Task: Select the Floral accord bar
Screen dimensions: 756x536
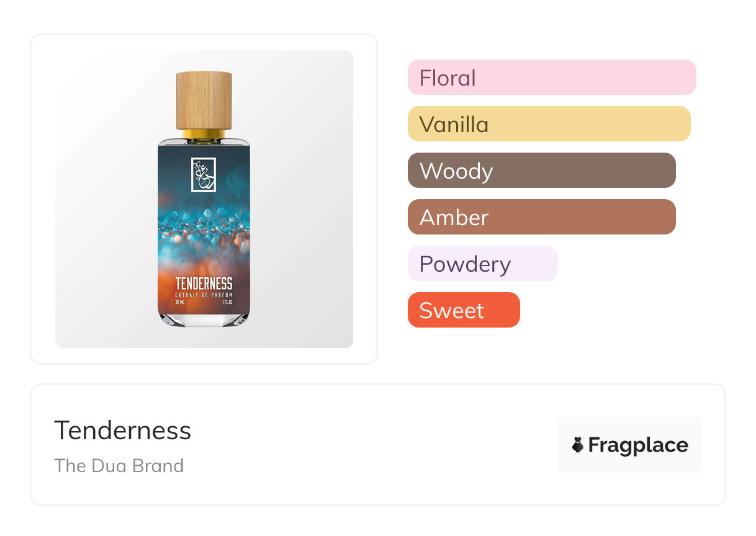Action: coord(552,78)
